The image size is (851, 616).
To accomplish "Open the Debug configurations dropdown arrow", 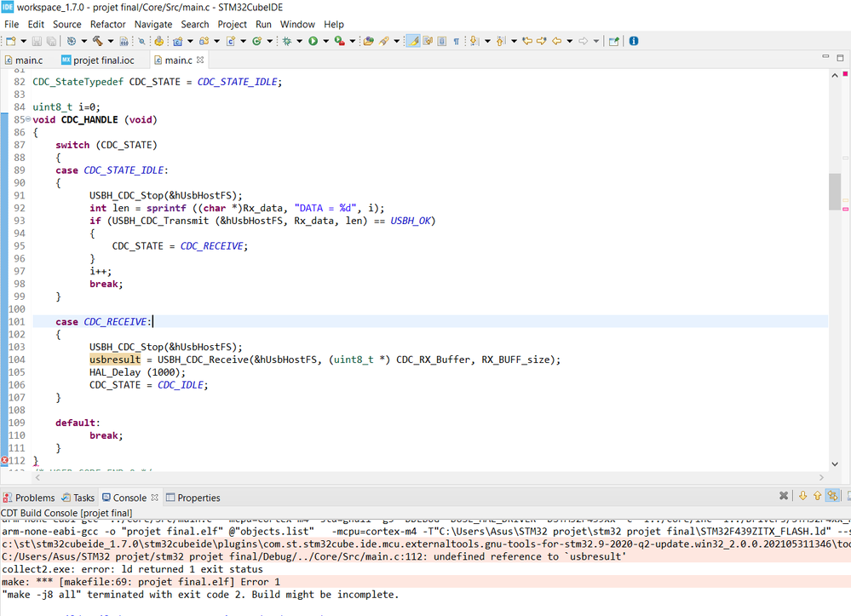I will click(299, 41).
